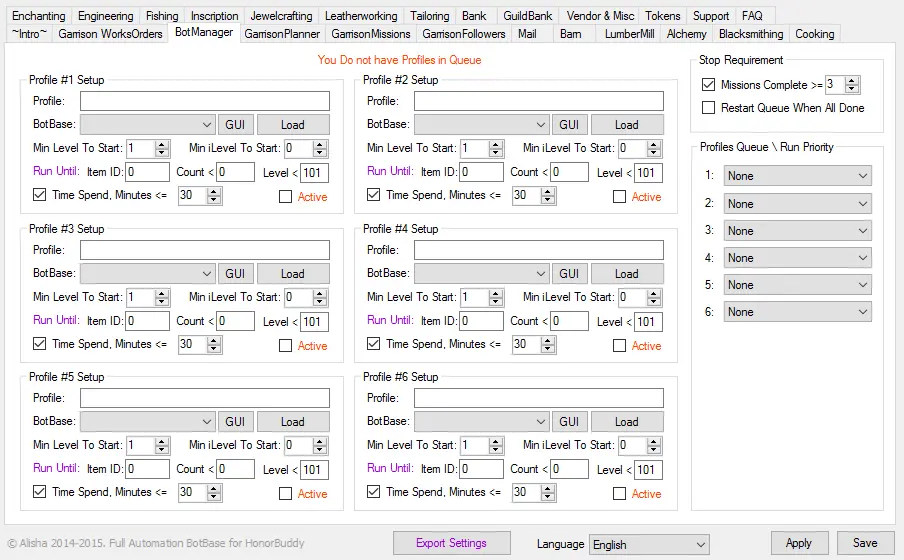Click Load button in Profile #3
Image resolution: width=904 pixels, height=560 pixels.
[x=293, y=273]
